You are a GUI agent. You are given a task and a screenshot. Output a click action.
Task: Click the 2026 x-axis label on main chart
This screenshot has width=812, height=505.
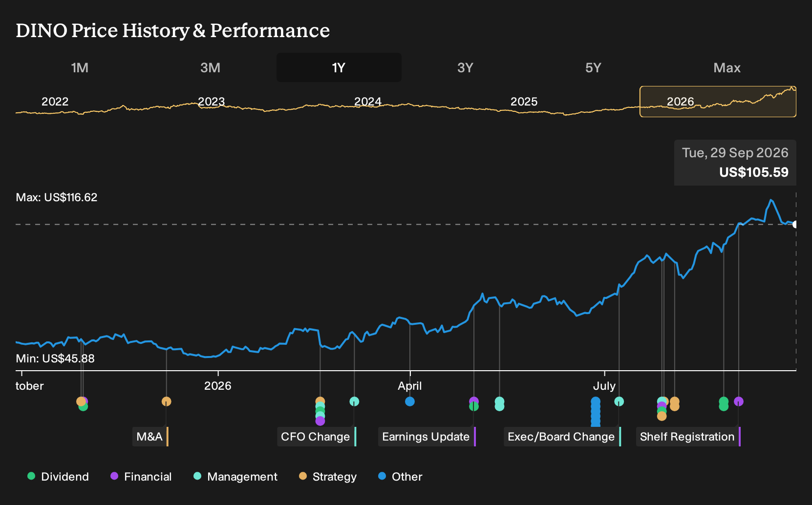point(217,386)
